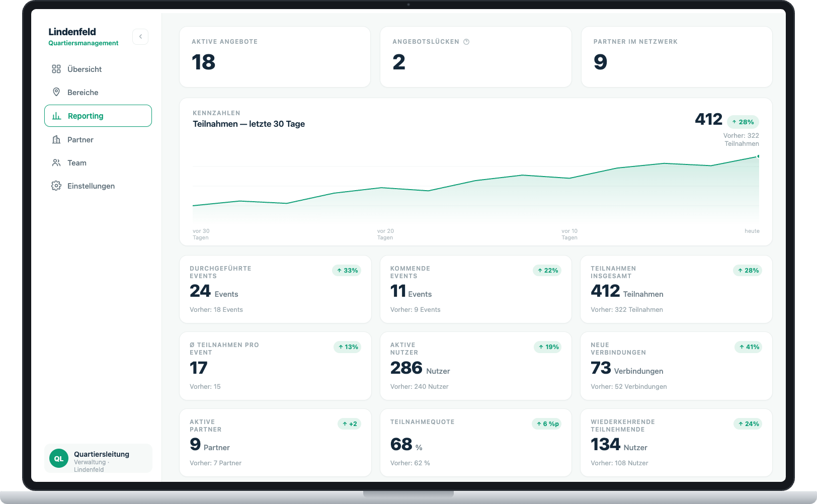817x504 pixels.
Task: Click the '68 %' Teilnahmequote value
Action: click(x=406, y=445)
